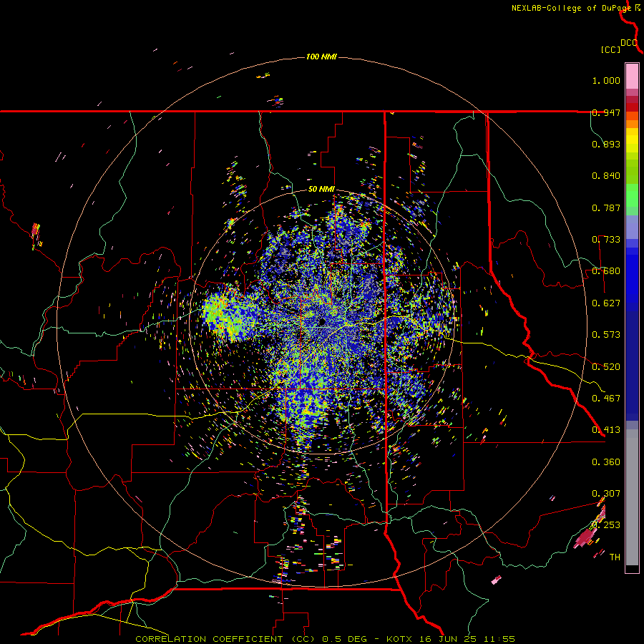
Task: Select the 0.840 legend value
Action: pyautogui.click(x=606, y=176)
